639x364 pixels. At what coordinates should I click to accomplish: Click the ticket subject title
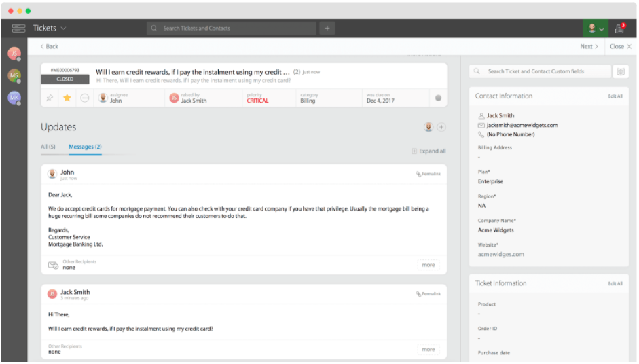(192, 72)
